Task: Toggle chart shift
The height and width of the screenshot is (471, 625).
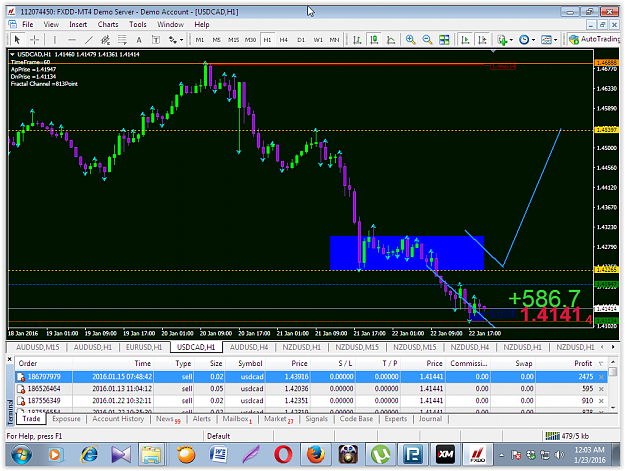Action: (482, 39)
